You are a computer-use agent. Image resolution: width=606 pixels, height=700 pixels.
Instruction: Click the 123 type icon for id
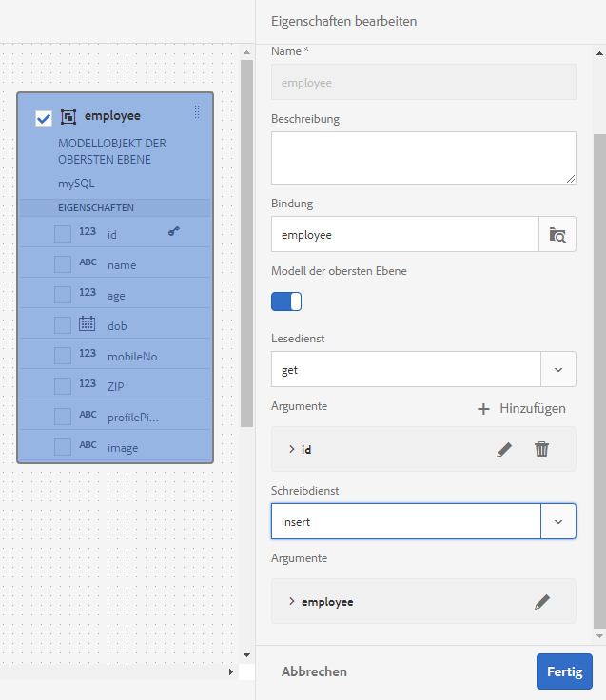[x=88, y=231]
